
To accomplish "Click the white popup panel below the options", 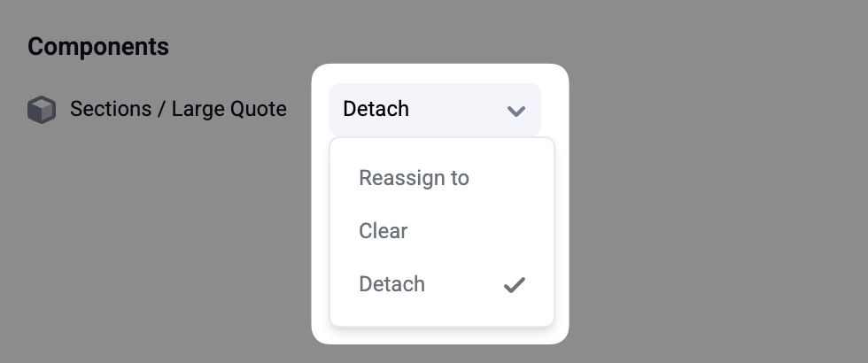I will [x=440, y=335].
